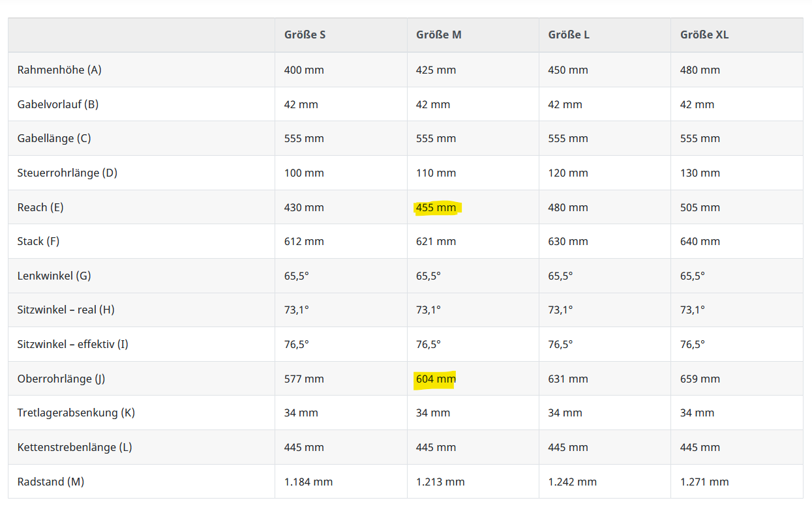Click the Sitzwinkel – effektiv (I) label
This screenshot has height=509, width=812.
tap(72, 344)
